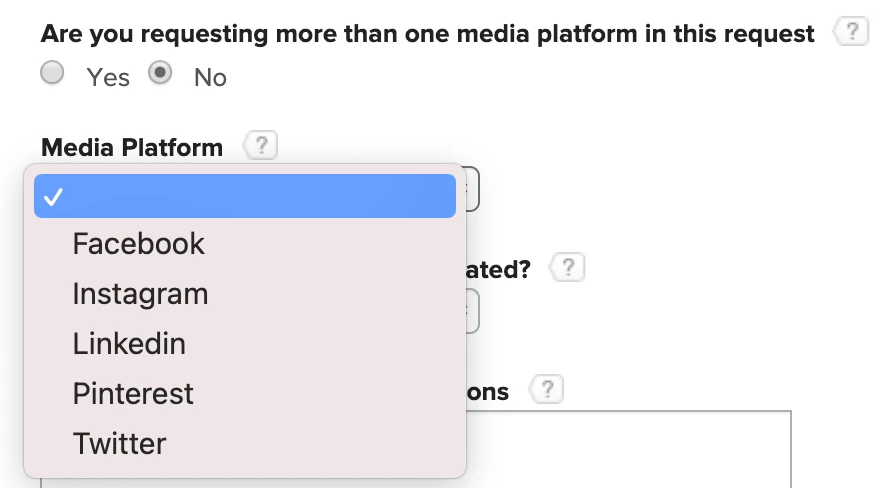Viewport: 884px width, 488px height.
Task: Click inside the large text area
Action: coord(629,449)
